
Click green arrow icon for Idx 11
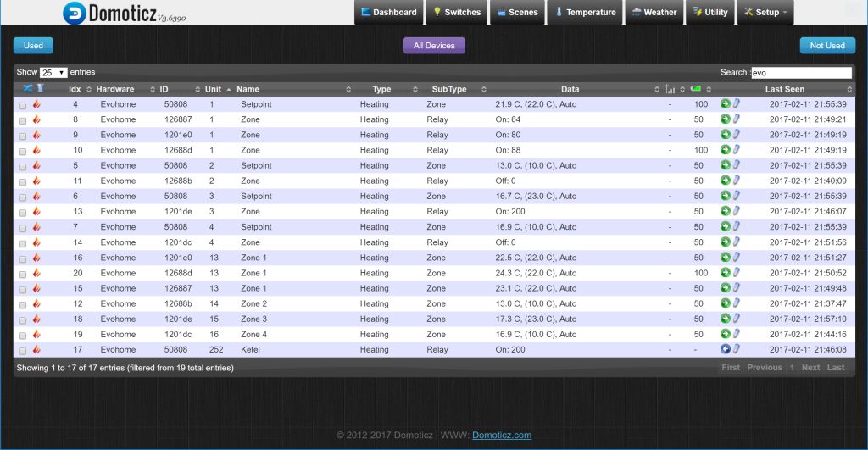(x=726, y=180)
